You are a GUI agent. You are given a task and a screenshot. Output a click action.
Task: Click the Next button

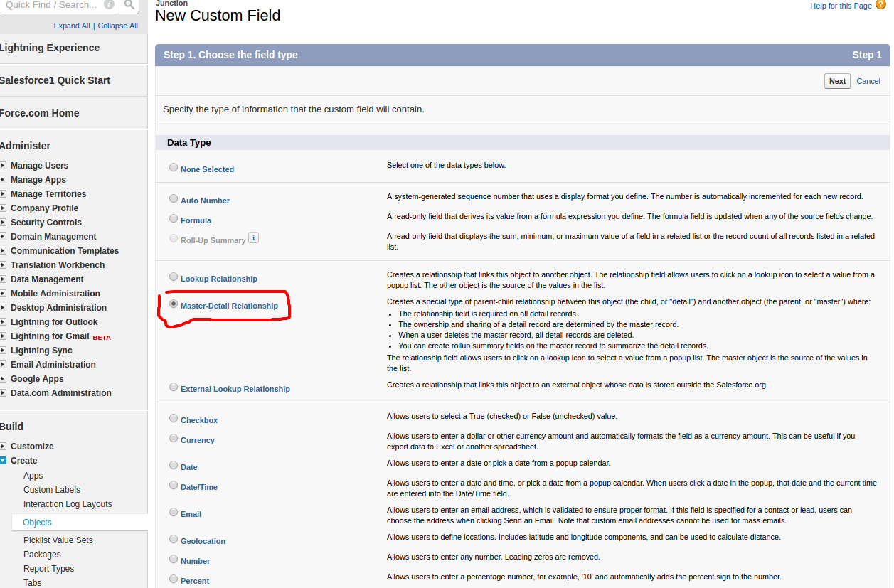coord(837,81)
